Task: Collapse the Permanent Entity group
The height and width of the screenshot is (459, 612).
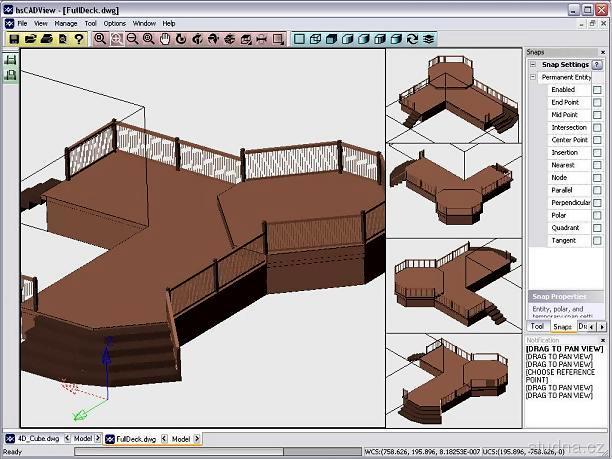Action: pyautogui.click(x=533, y=77)
